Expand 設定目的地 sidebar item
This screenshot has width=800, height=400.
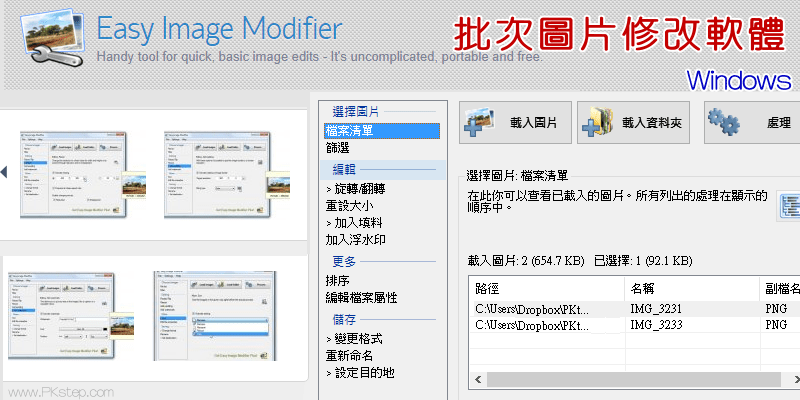(x=360, y=372)
